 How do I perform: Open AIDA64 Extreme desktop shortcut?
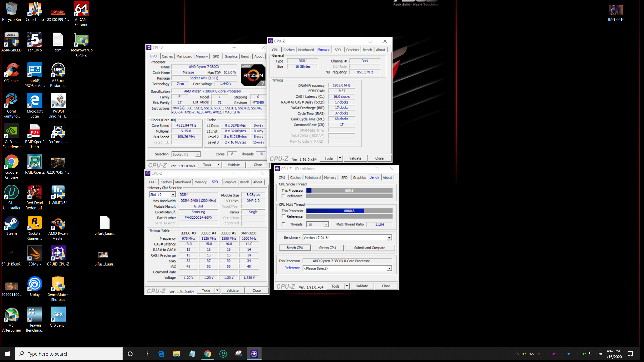click(x=81, y=14)
